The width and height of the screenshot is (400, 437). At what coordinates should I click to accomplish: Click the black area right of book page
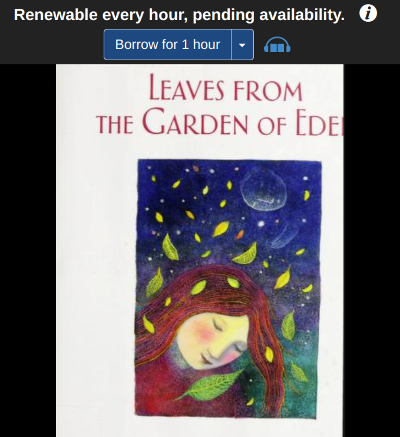(372, 250)
